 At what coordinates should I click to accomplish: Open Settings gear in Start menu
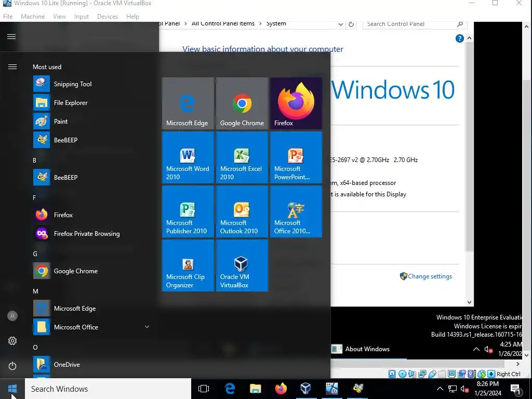[12, 341]
